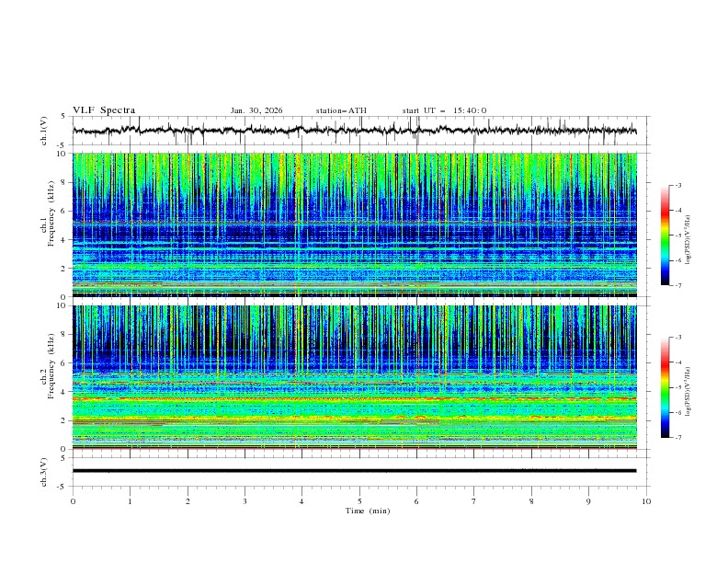Click the date 'Jan. 30, 2026'
This screenshot has height=563, width=728.
point(256,110)
